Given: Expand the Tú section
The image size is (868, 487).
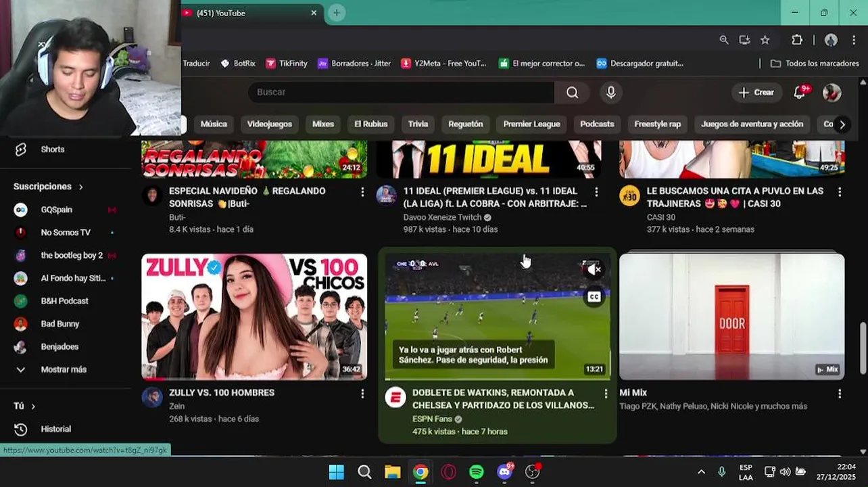Looking at the screenshot, I should pos(24,406).
